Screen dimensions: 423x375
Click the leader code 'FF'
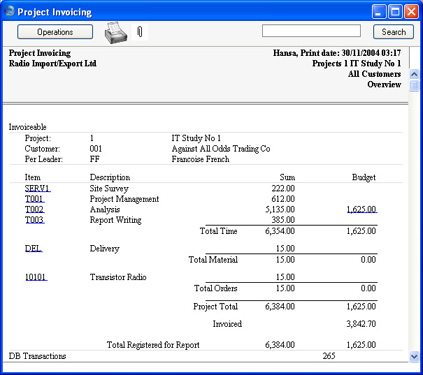point(95,159)
